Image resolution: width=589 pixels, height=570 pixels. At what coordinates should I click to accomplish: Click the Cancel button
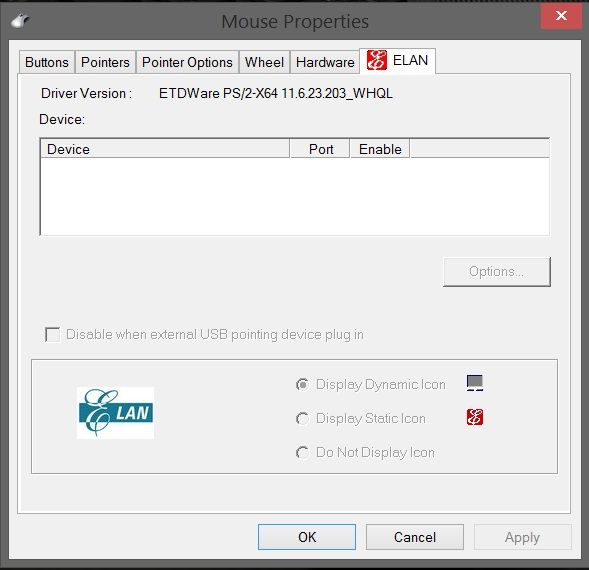click(x=415, y=537)
